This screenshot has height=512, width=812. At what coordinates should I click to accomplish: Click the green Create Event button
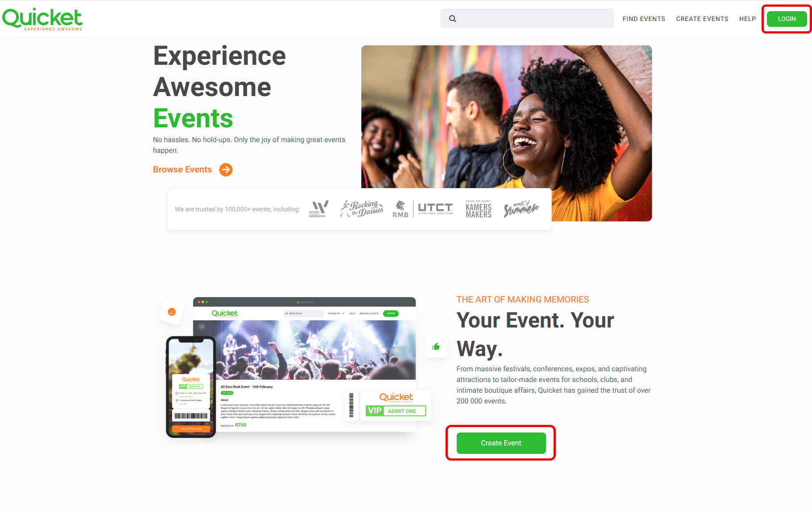(501, 443)
